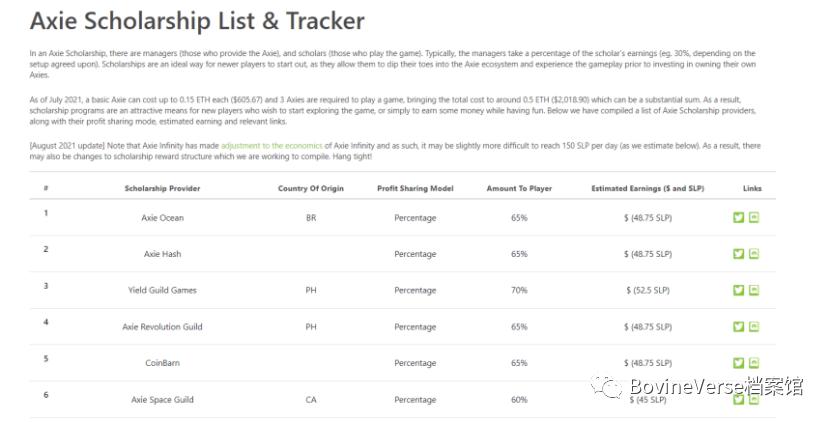The image size is (830, 422).
Task: Open Axie Revolution Guild's website icon
Action: 754,327
